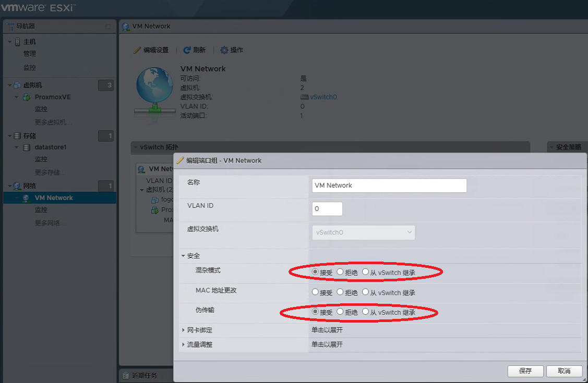
Task: Select Inherit from vSwitch for MAC address changes
Action: pyautogui.click(x=365, y=292)
